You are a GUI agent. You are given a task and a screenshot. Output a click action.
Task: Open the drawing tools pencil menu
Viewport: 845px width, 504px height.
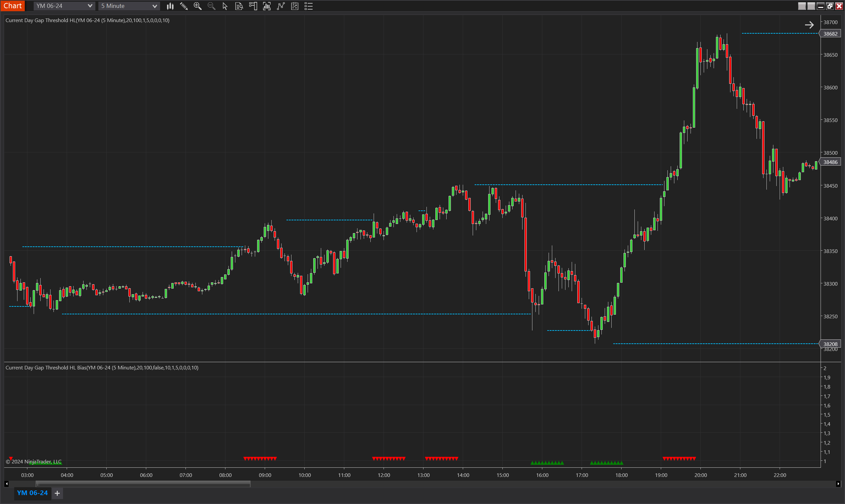[184, 6]
